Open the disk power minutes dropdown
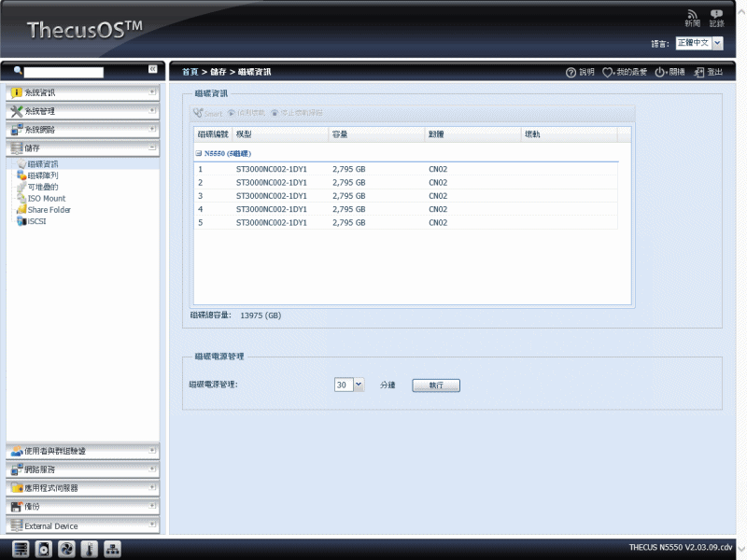The height and width of the screenshot is (560, 747). (359, 385)
